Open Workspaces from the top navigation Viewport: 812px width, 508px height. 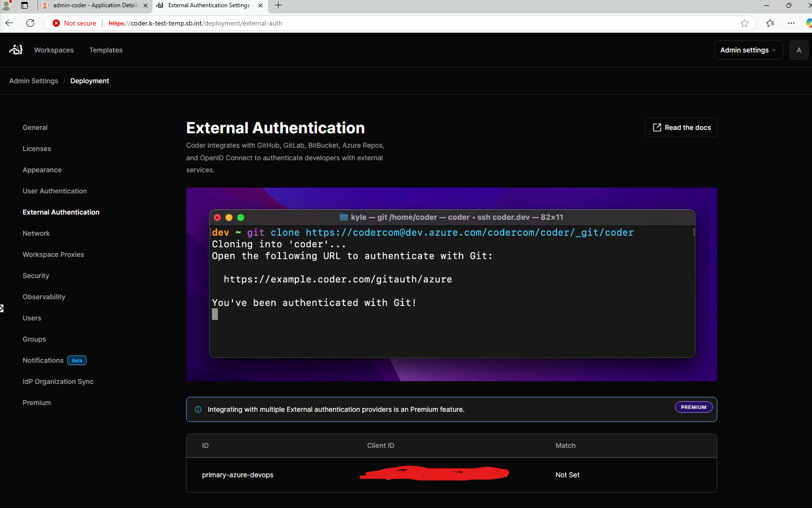point(53,50)
